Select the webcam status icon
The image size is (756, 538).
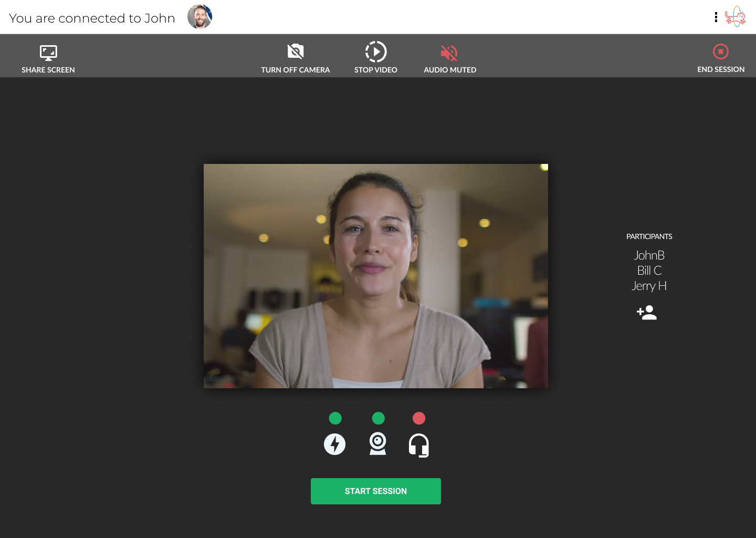pos(378,444)
